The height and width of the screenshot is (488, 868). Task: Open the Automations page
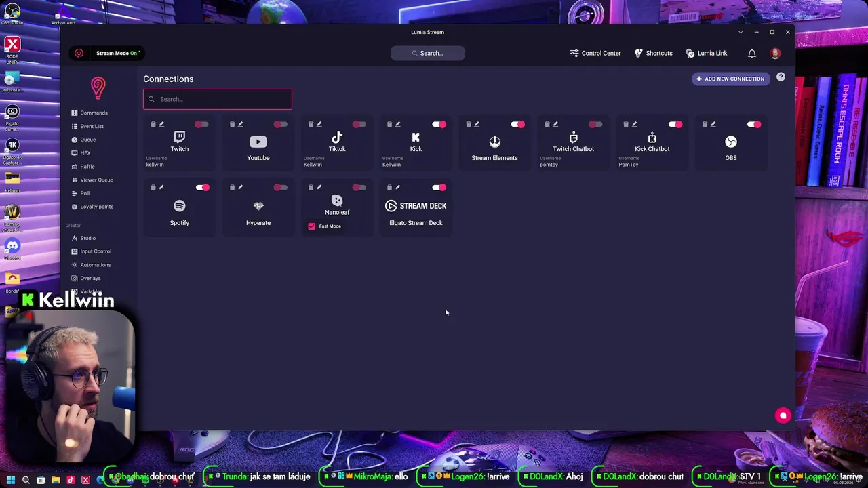pos(91,265)
